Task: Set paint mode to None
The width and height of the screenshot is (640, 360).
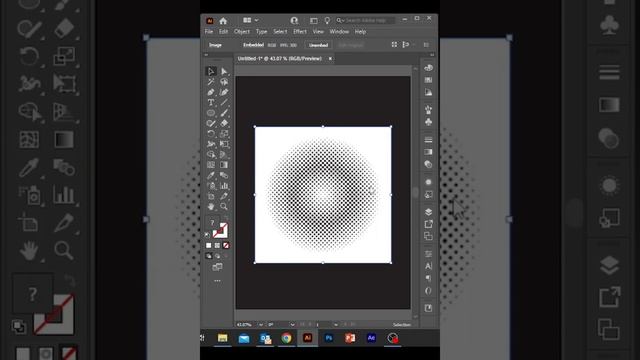Action: (x=226, y=246)
